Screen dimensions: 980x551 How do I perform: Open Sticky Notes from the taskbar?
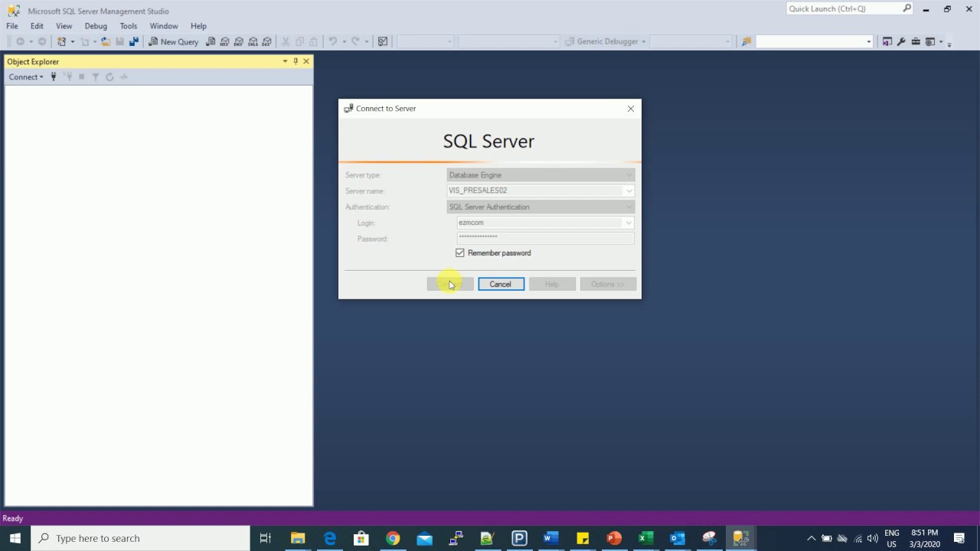pyautogui.click(x=583, y=538)
